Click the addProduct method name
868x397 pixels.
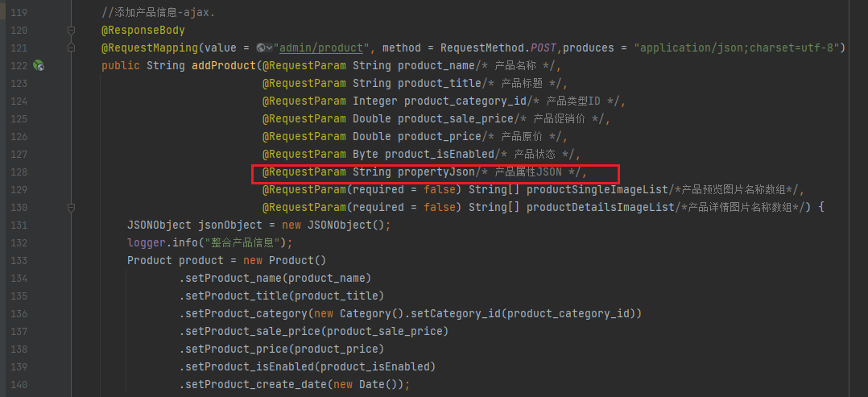pos(223,66)
